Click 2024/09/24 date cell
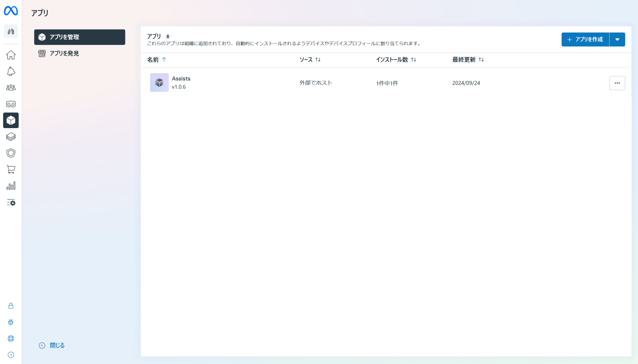The height and width of the screenshot is (364, 638). point(466,83)
